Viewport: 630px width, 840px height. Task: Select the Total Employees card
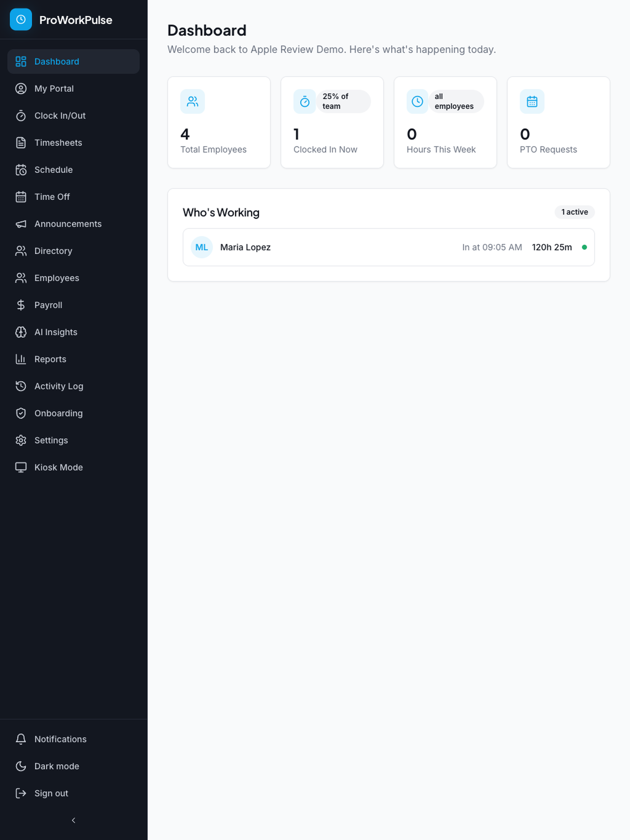(219, 122)
